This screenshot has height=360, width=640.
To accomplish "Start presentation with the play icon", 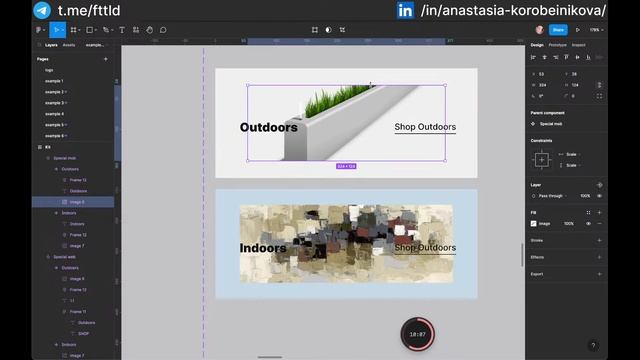I will pos(578,30).
